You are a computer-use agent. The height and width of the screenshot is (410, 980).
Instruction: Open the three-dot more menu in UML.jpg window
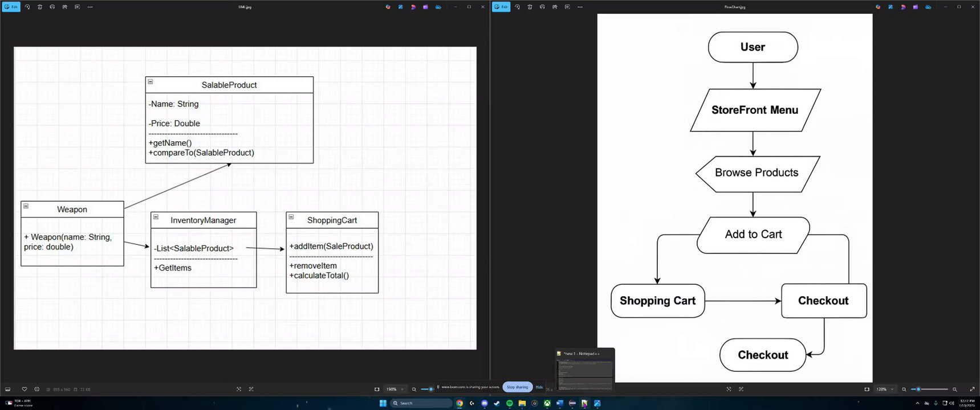pos(90,7)
